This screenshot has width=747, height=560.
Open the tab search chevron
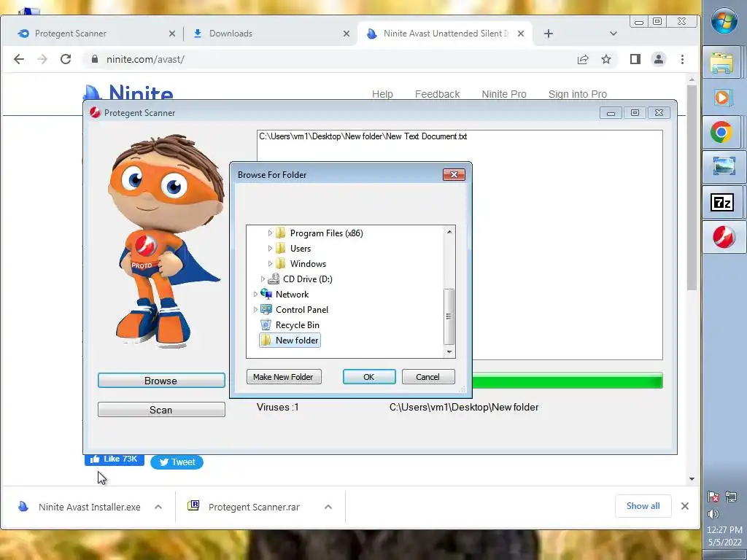pos(613,34)
